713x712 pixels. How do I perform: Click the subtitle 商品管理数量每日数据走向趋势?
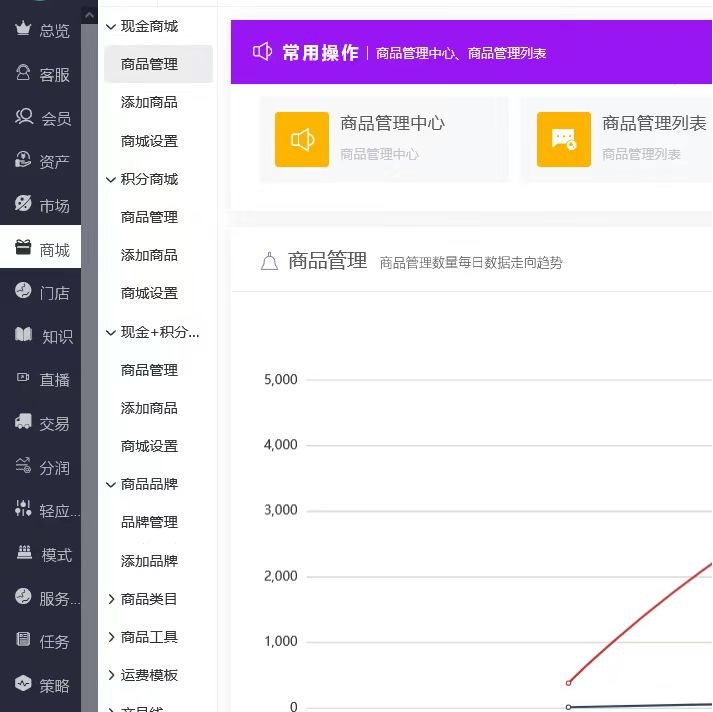coord(471,263)
